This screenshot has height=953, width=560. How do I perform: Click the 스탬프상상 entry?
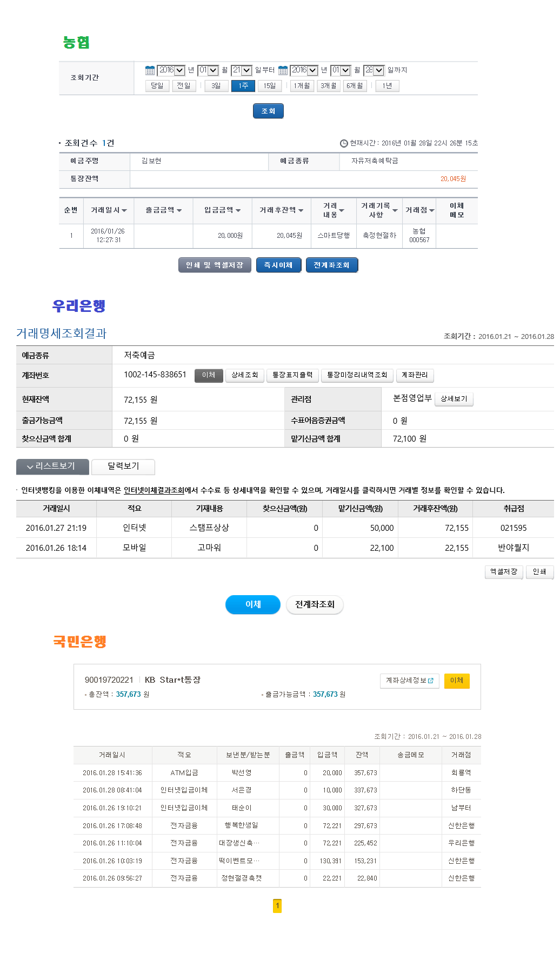point(209,528)
